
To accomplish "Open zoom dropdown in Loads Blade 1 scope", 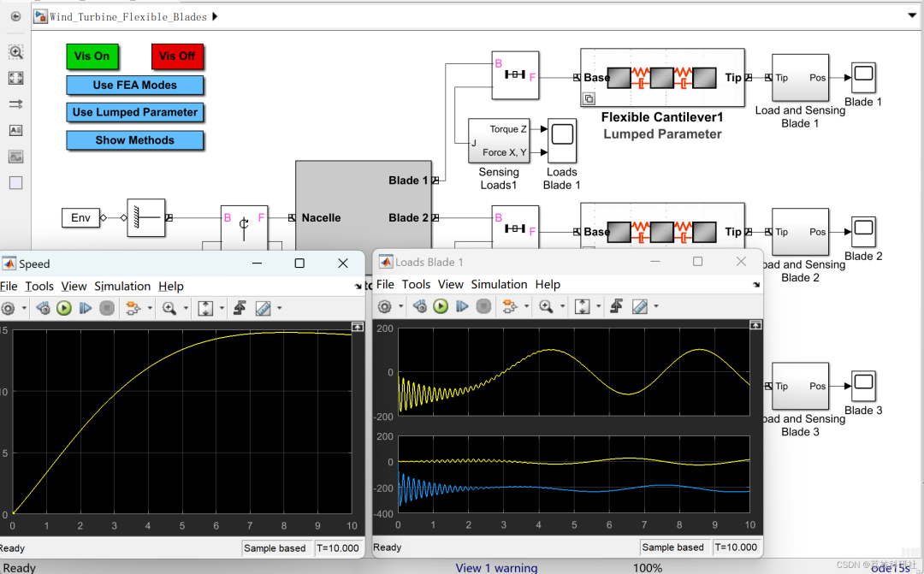I will 562,306.
